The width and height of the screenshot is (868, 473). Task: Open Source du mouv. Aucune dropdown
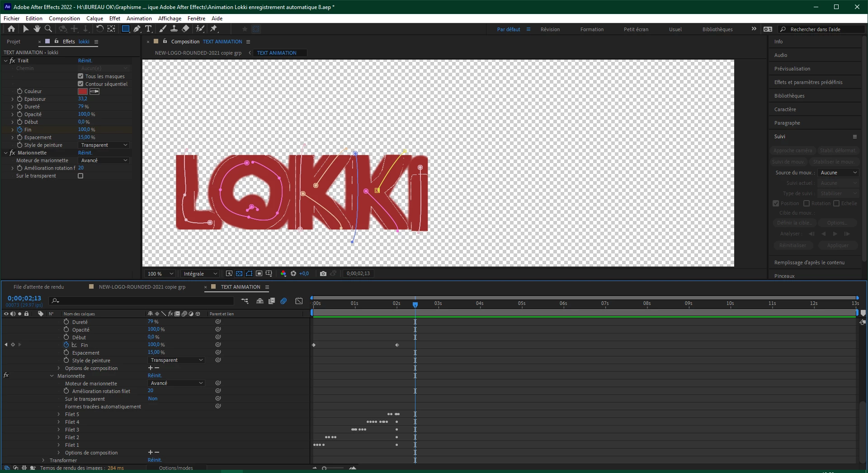[838, 173]
